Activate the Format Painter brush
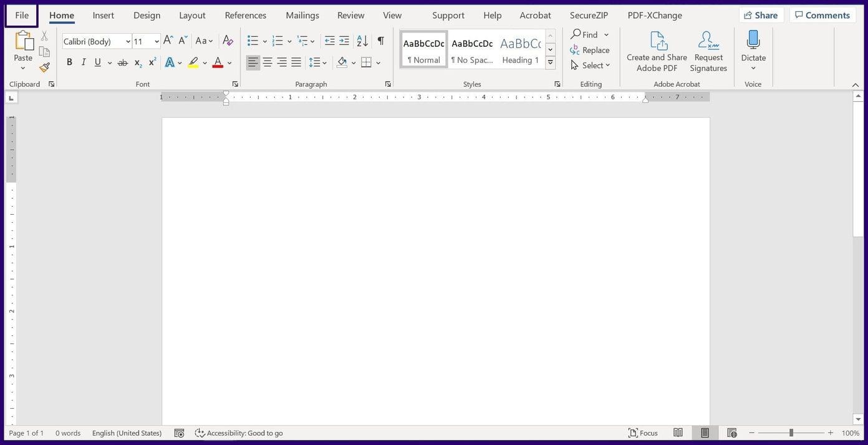868x445 pixels. click(44, 67)
